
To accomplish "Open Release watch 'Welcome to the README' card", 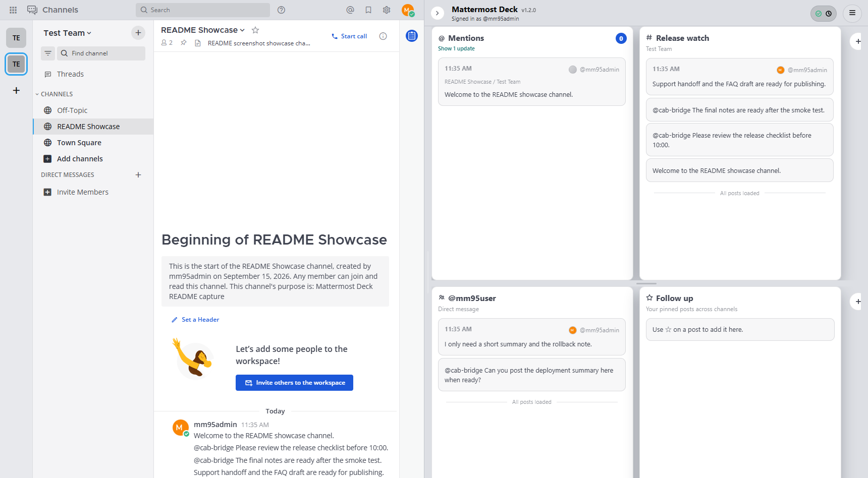I will point(740,170).
